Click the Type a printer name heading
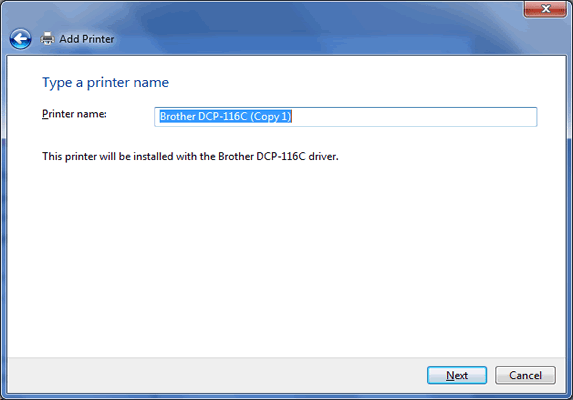This screenshot has width=573, height=400. click(x=105, y=83)
